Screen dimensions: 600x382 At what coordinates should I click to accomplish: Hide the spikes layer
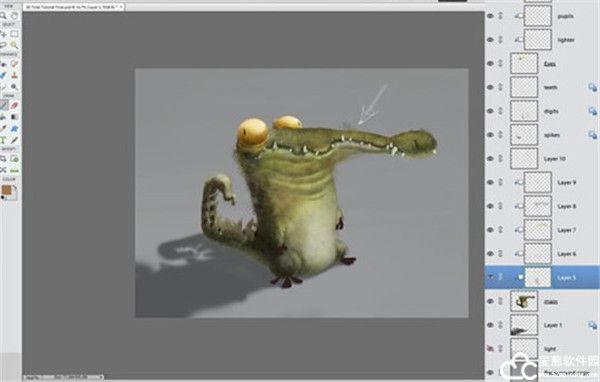tap(490, 135)
